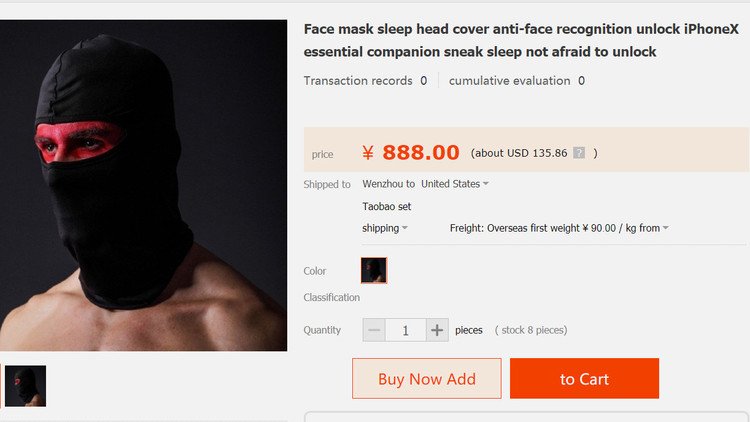Decrease quantity with the minus button
This screenshot has height=422, width=750.
click(374, 330)
